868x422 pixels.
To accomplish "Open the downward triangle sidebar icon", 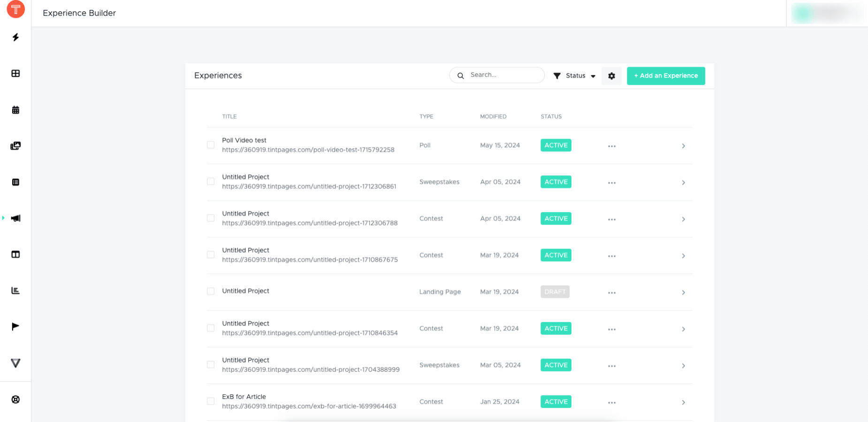I will (15, 363).
